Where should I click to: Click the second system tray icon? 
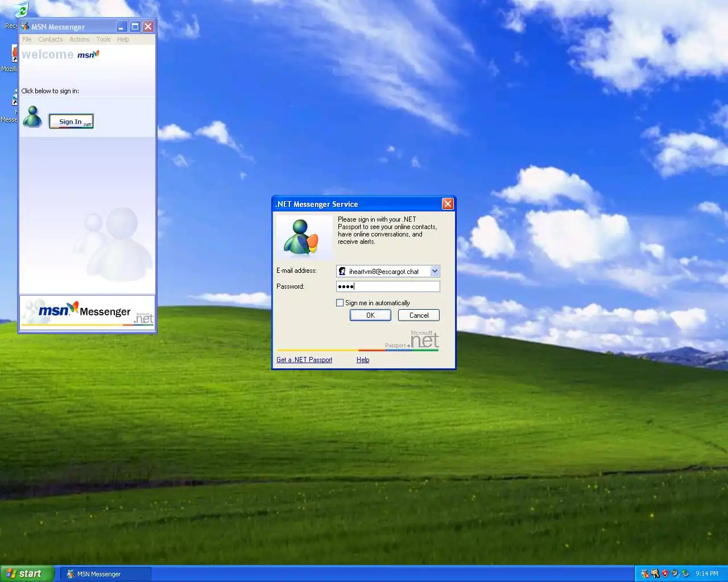tap(655, 573)
